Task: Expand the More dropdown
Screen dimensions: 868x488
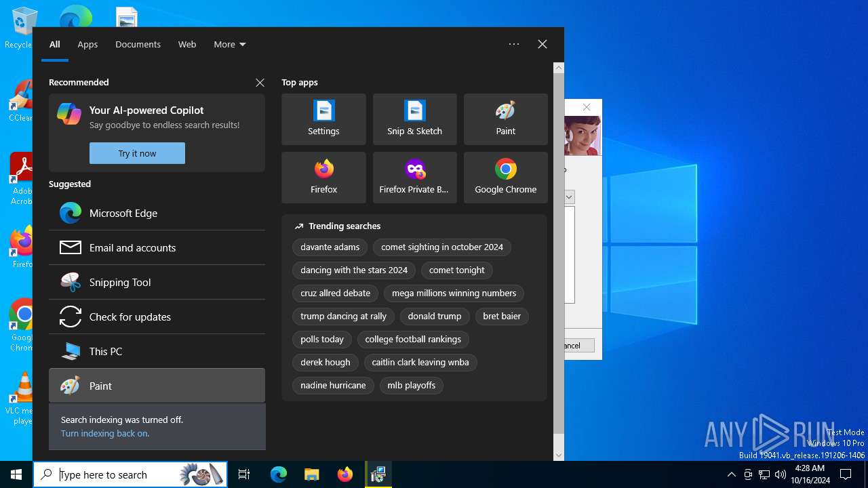Action: (x=230, y=44)
